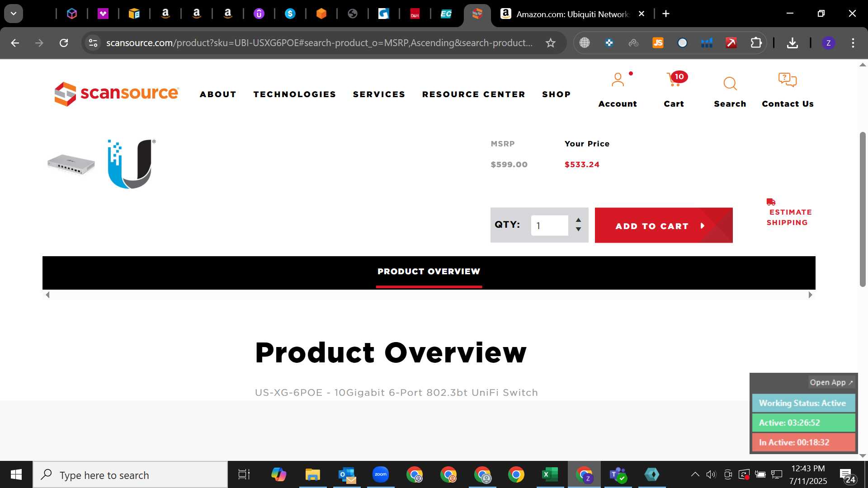
Task: Open the TECHNOLOGIES menu
Action: pyautogui.click(x=295, y=94)
